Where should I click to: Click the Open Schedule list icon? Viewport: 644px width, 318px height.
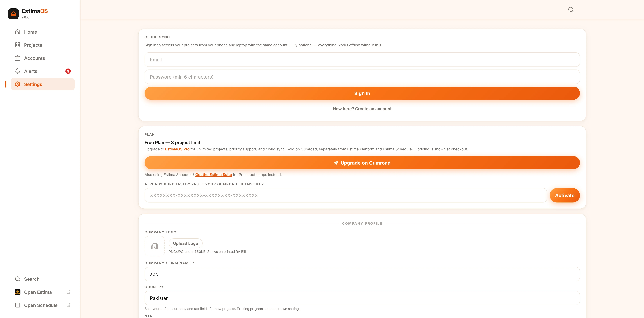(18, 305)
